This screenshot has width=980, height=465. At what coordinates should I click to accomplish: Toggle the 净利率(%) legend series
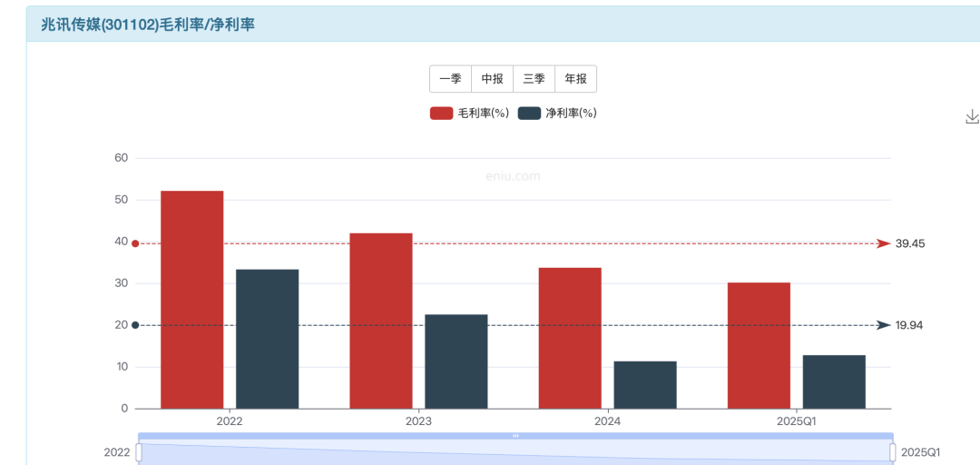(557, 114)
